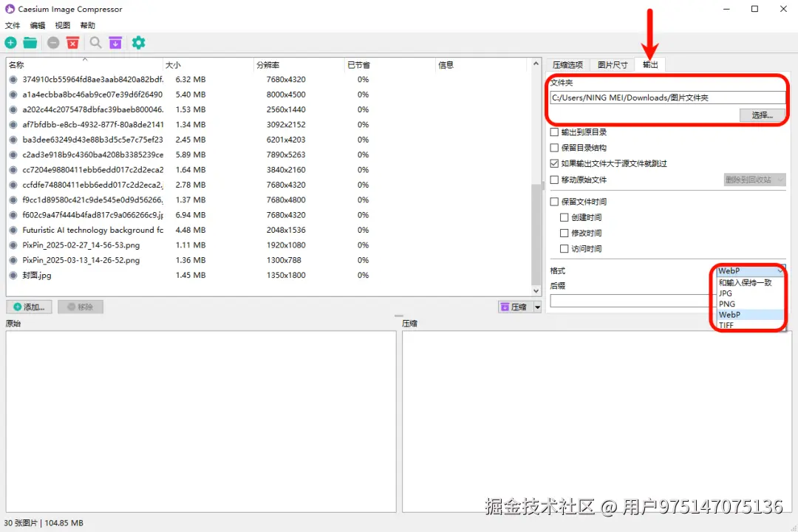Select file row af7bfdbb-e8cb-4932-877f
798x532 pixels.
pos(267,125)
